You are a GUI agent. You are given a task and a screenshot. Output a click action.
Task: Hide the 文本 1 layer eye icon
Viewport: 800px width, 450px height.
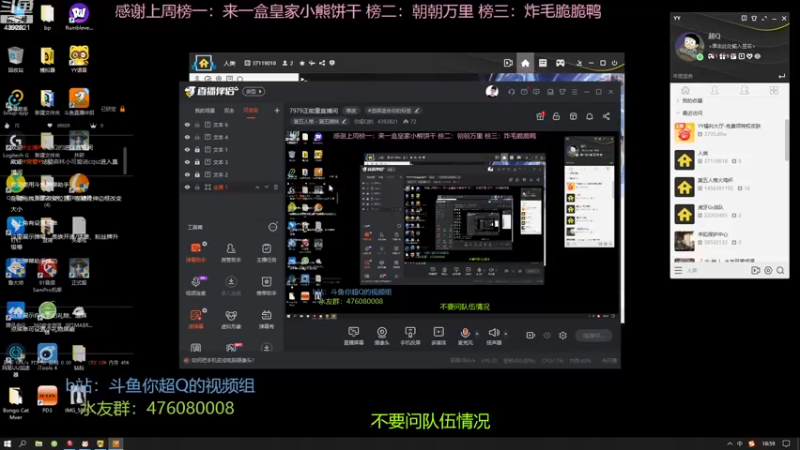pos(187,149)
